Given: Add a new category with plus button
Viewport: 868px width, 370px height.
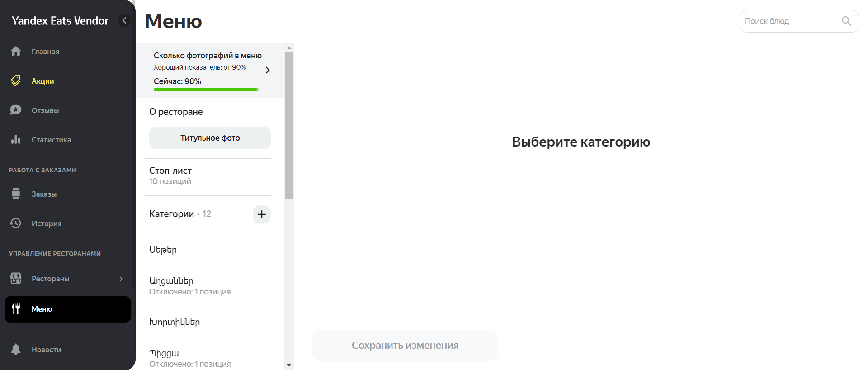Looking at the screenshot, I should (x=261, y=214).
